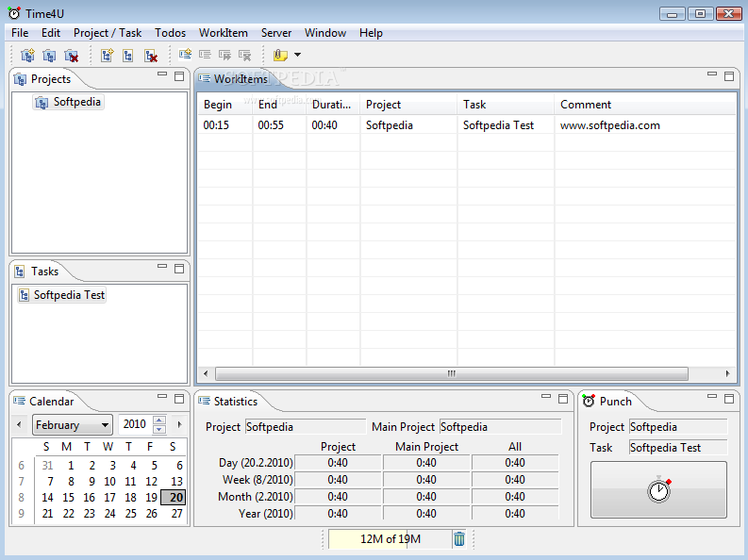The height and width of the screenshot is (560, 748).
Task: Click the New Task toolbar icon
Action: pyautogui.click(x=107, y=56)
